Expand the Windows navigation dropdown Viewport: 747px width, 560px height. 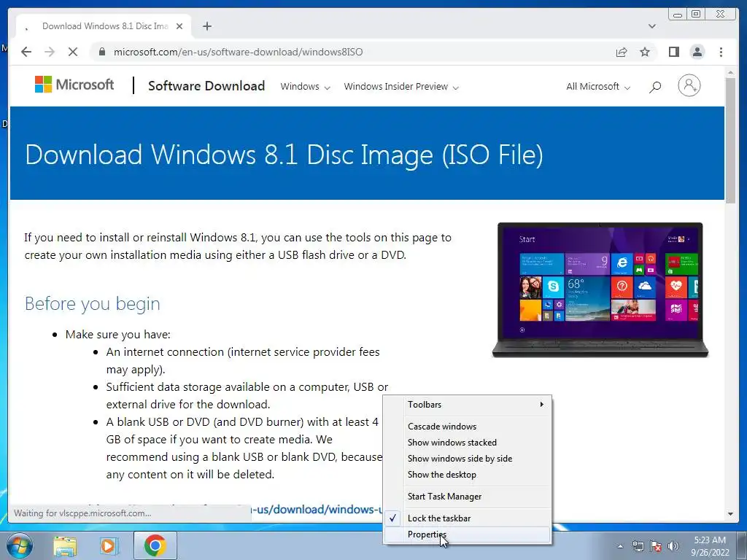pyautogui.click(x=305, y=87)
